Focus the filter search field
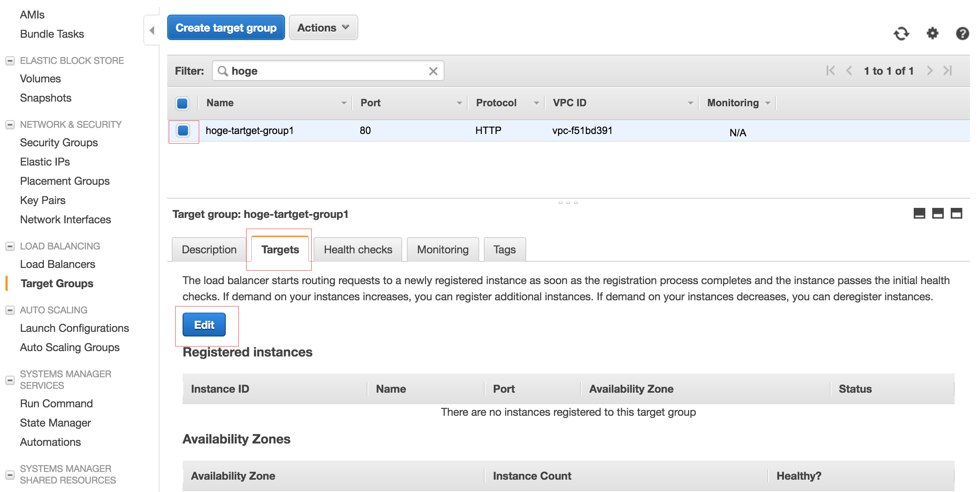Screen dimensions: 980x492 328,71
